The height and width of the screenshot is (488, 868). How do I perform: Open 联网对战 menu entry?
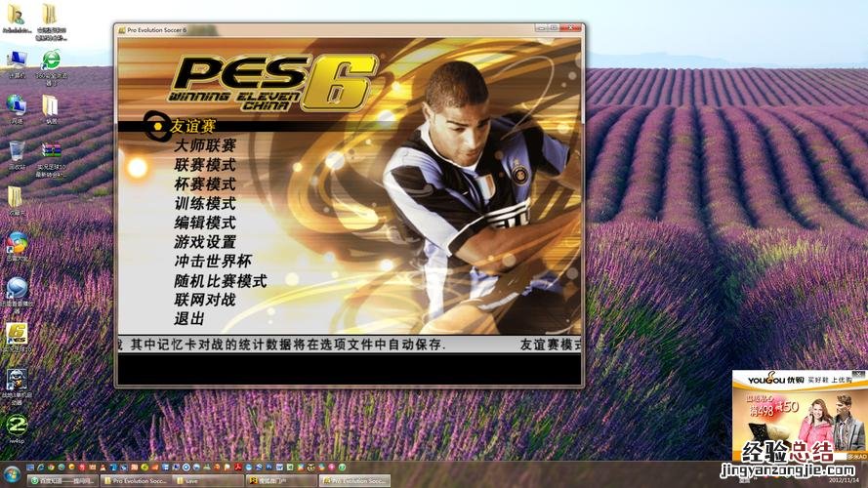tap(205, 300)
